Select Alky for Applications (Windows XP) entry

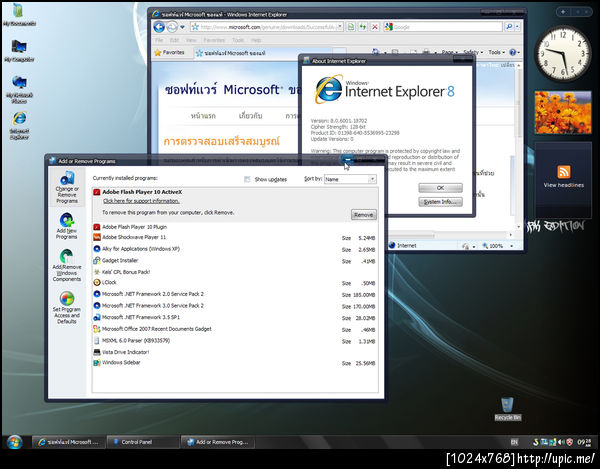coord(235,249)
